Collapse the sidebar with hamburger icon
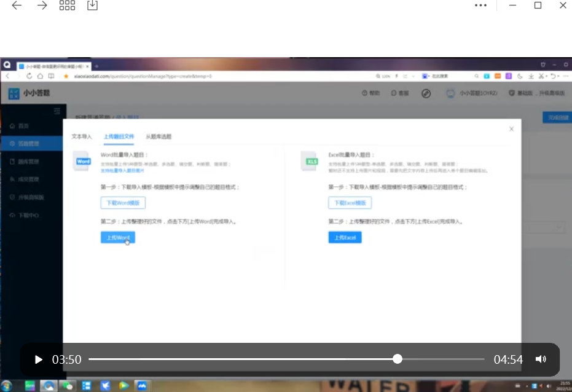Image resolution: width=572 pixels, height=392 pixels. coord(57,111)
